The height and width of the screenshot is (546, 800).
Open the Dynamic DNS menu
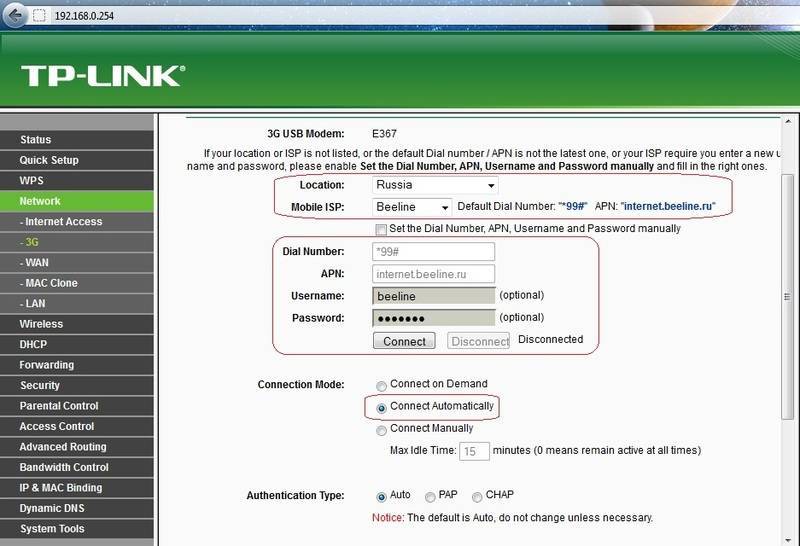[x=77, y=508]
